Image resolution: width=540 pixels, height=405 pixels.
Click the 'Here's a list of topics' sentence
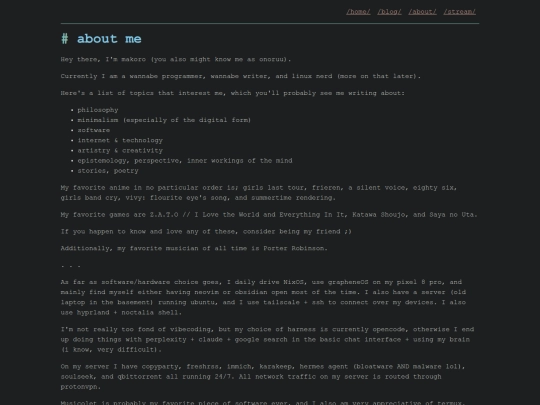pos(233,93)
